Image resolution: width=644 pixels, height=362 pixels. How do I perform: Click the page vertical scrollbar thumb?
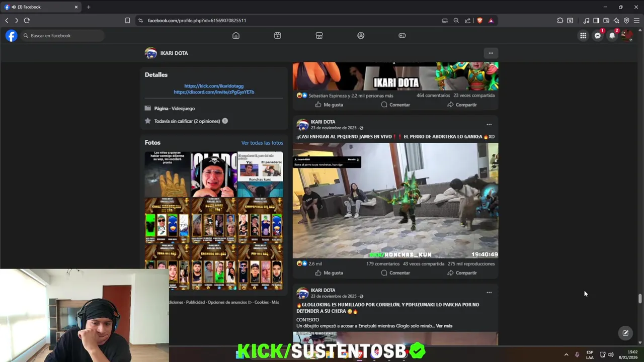pos(640,298)
